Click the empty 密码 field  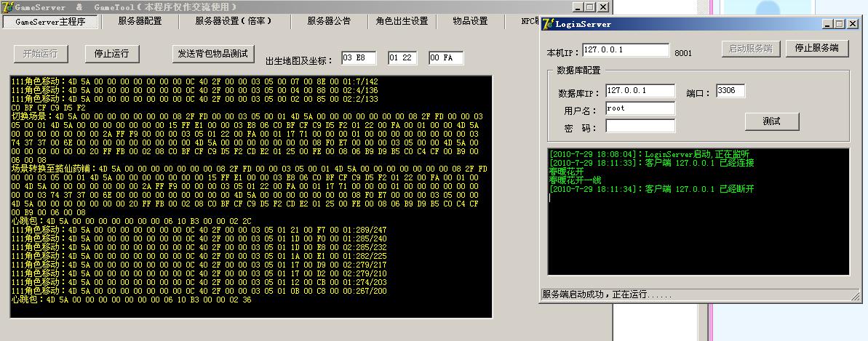coord(640,127)
